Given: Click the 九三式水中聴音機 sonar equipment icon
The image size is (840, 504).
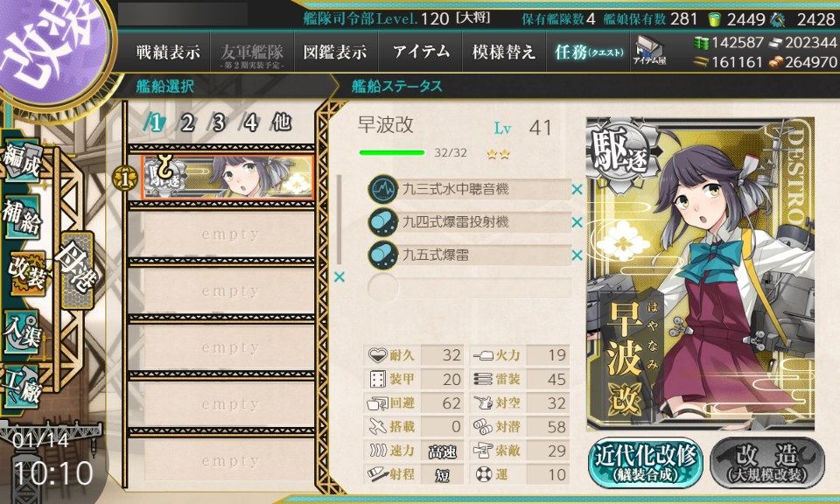Looking at the screenshot, I should tap(382, 189).
